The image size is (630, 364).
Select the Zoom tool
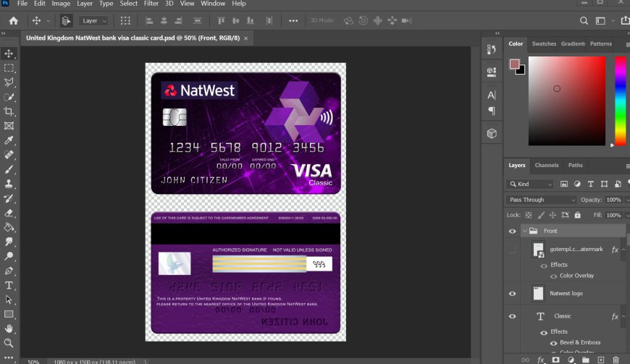[x=9, y=343]
